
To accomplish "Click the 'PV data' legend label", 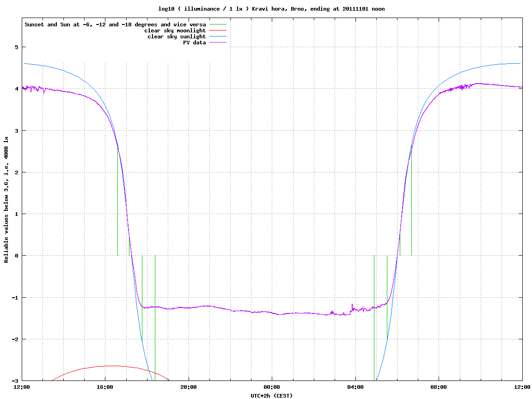I will [195, 43].
